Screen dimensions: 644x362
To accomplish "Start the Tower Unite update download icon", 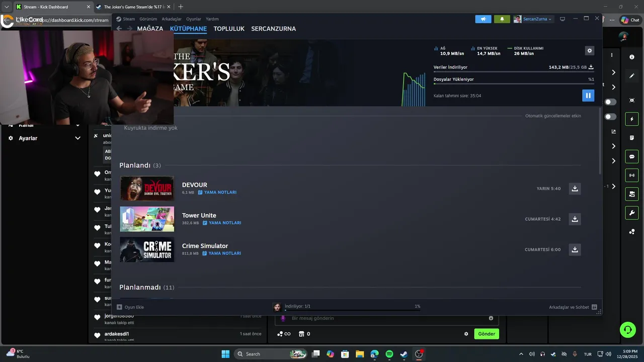I will tap(575, 219).
